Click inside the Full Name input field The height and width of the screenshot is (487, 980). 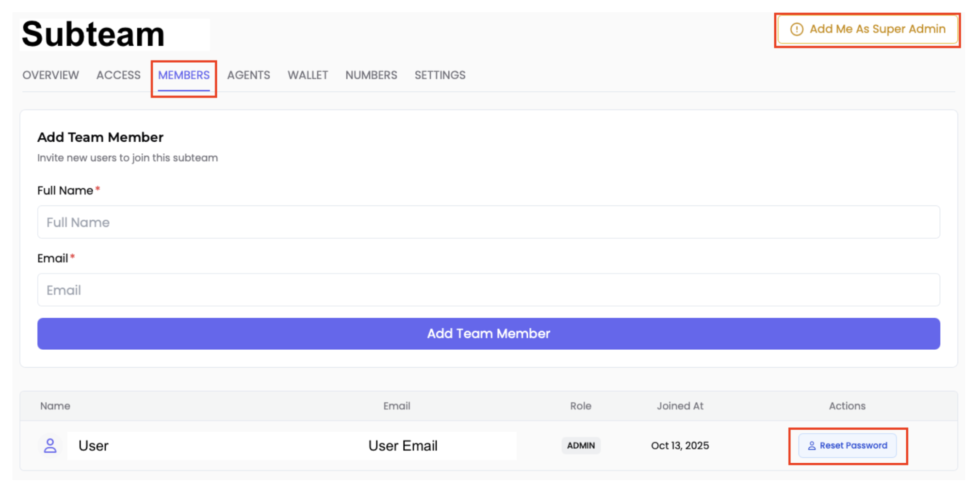(x=489, y=222)
